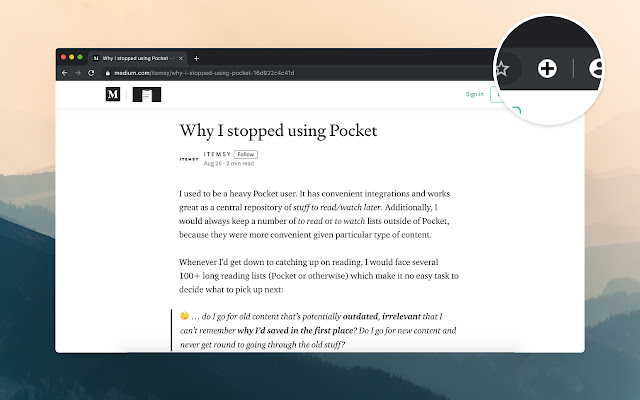Click the bookmark star icon in magnifier
The height and width of the screenshot is (400, 640).
tap(501, 69)
